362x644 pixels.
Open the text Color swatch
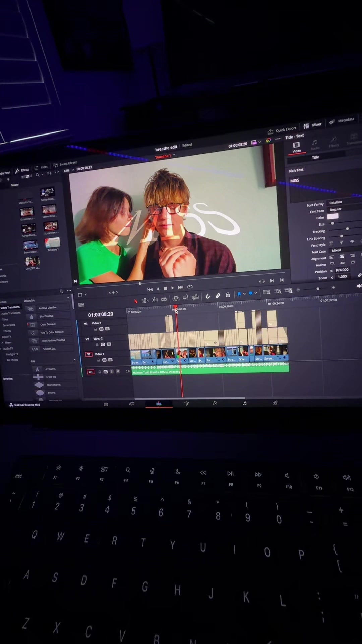(333, 216)
